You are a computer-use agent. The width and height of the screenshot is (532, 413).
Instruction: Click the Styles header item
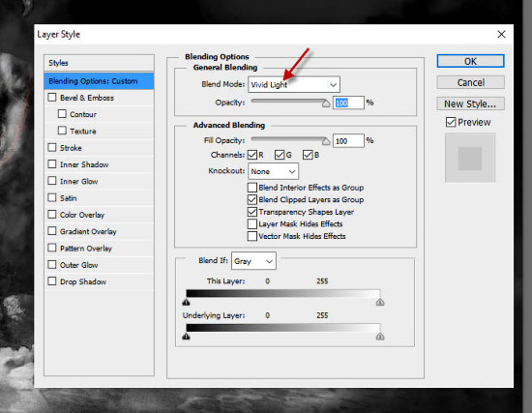99,63
